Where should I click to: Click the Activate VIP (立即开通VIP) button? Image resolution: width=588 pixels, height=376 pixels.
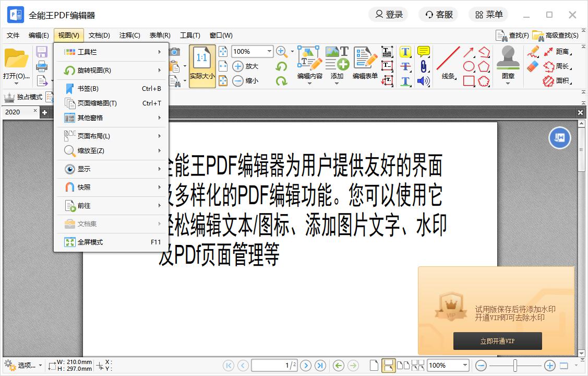point(497,342)
